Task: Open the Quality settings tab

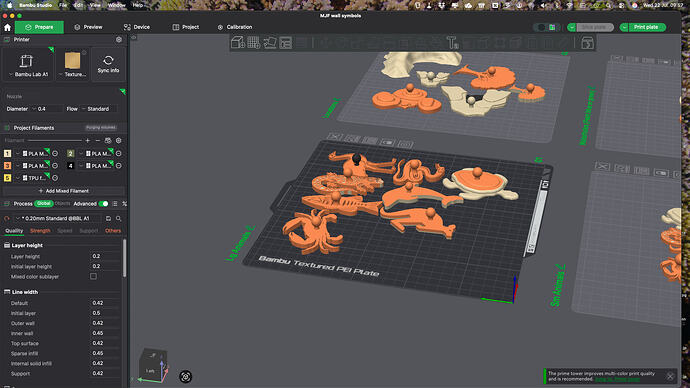Action: [x=14, y=231]
